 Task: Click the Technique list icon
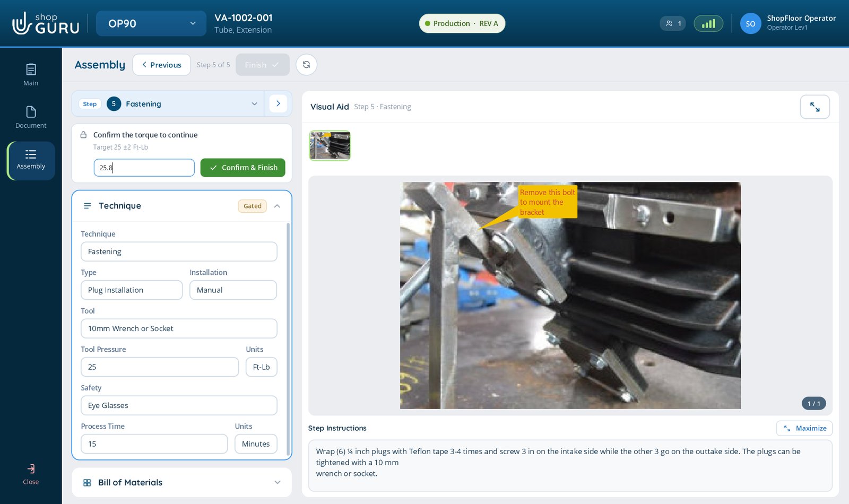click(88, 206)
